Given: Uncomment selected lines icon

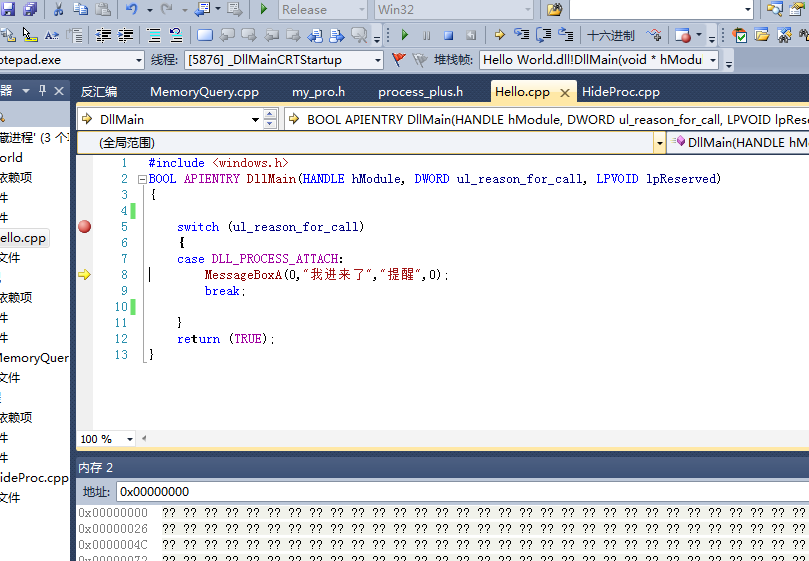Looking at the screenshot, I should tap(176, 35).
